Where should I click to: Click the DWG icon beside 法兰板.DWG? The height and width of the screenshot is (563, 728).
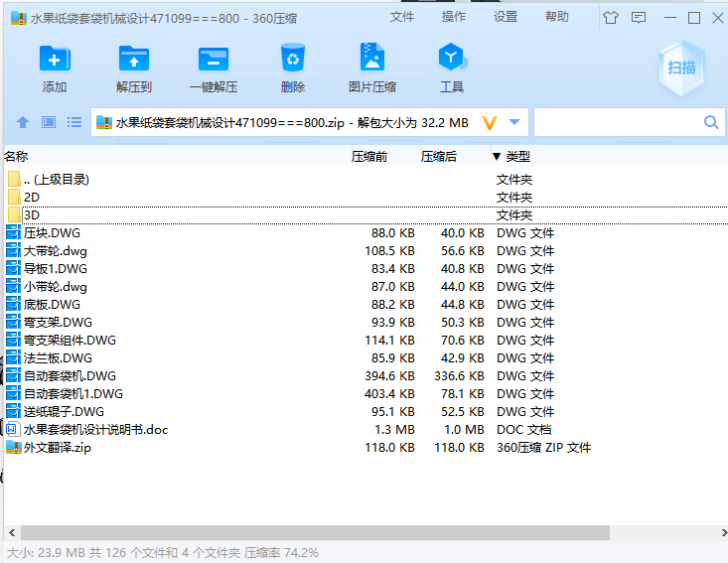13,357
